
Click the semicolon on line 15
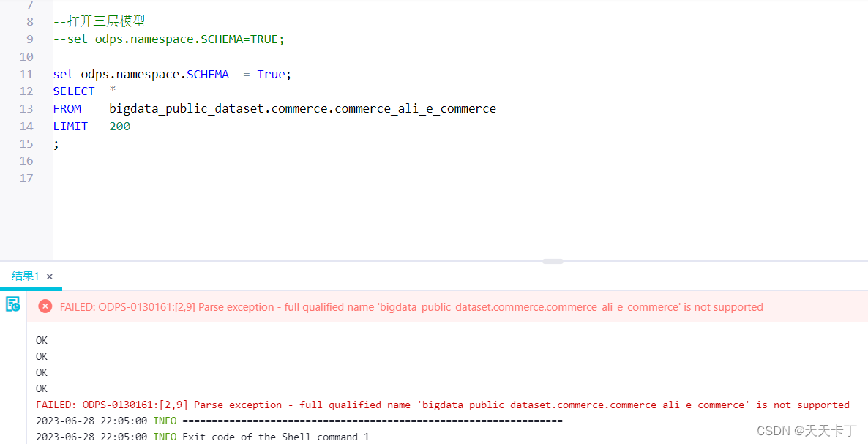click(x=56, y=144)
